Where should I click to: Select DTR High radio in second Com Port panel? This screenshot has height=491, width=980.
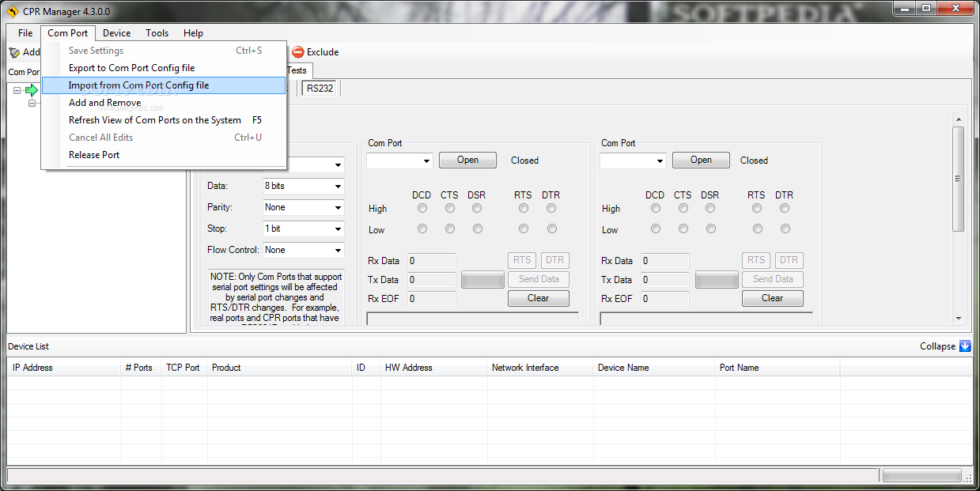(785, 208)
